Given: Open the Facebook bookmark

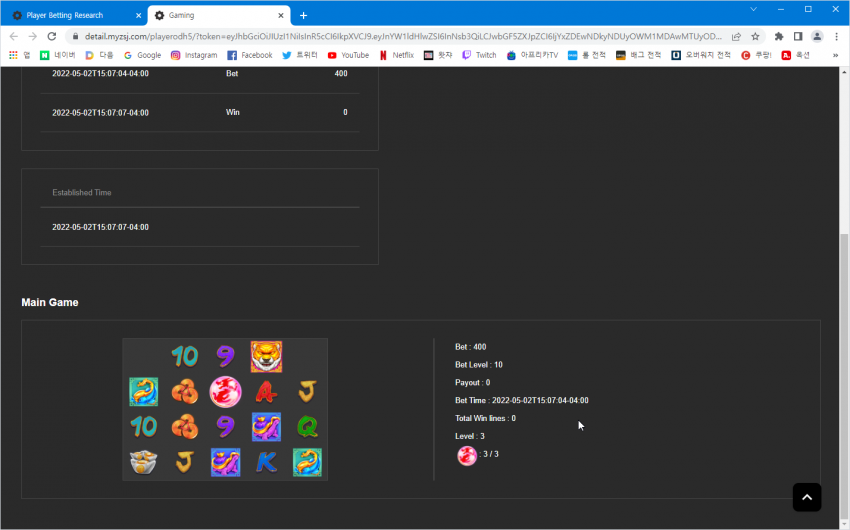Looking at the screenshot, I should click(250, 55).
